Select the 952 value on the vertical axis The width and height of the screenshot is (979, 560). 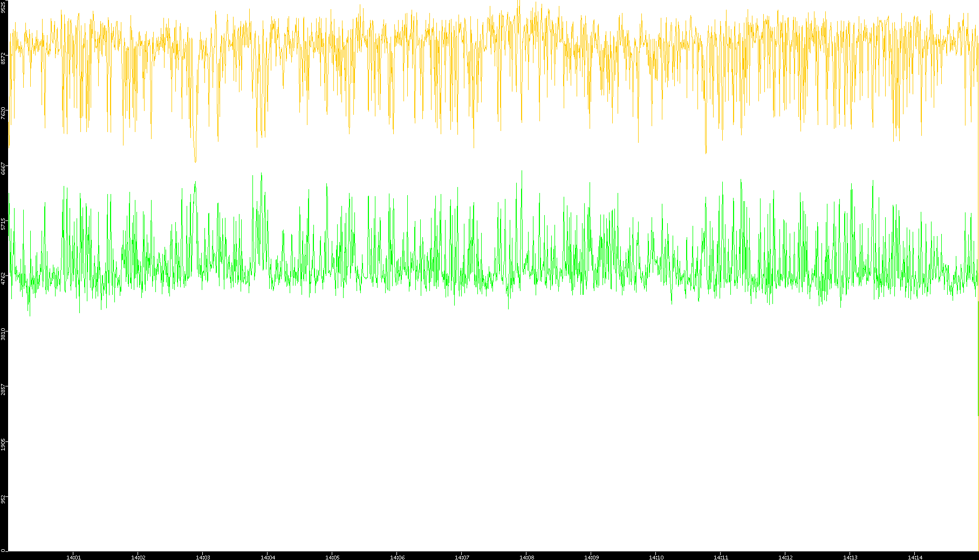(x=4, y=499)
